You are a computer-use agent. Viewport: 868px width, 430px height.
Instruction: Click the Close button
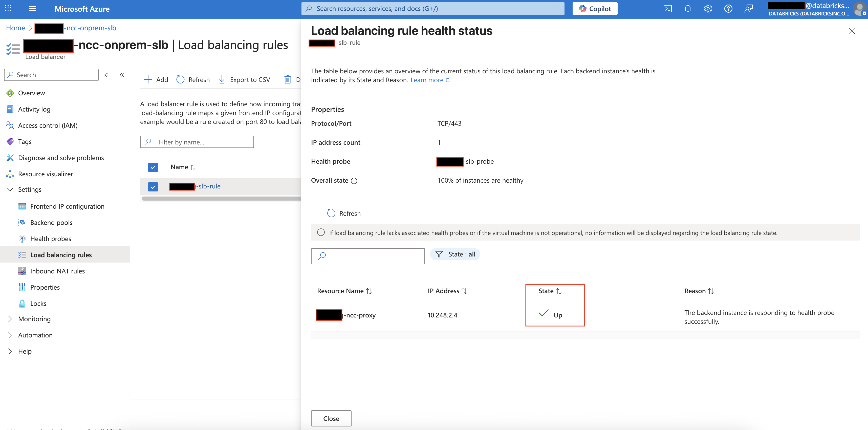331,418
